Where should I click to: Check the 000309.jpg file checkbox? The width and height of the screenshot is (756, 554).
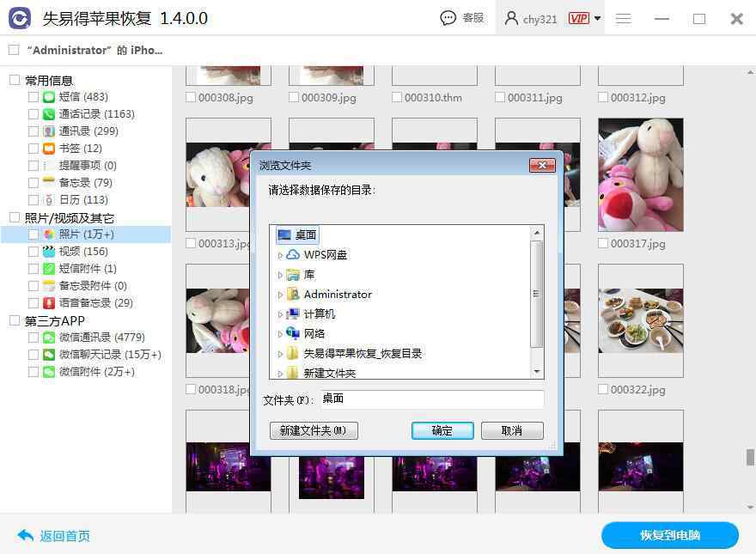(x=293, y=97)
